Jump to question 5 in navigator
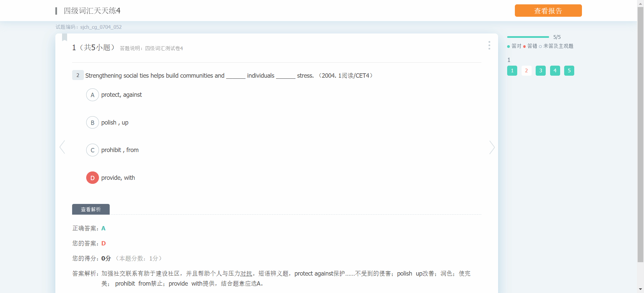 (569, 71)
